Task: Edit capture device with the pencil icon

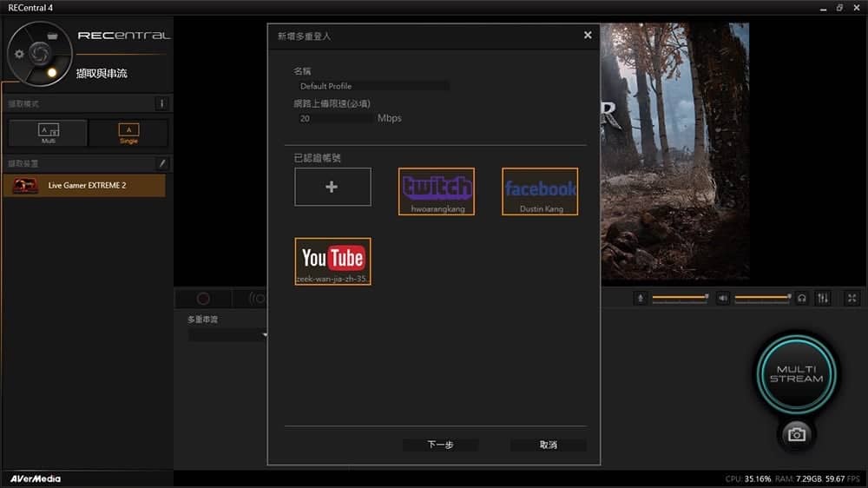Action: click(x=161, y=163)
